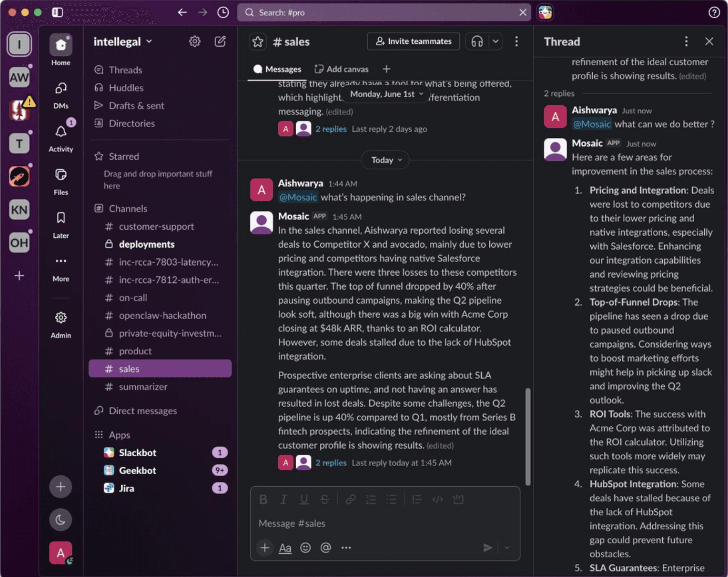Open the Later bookmark view

click(61, 224)
